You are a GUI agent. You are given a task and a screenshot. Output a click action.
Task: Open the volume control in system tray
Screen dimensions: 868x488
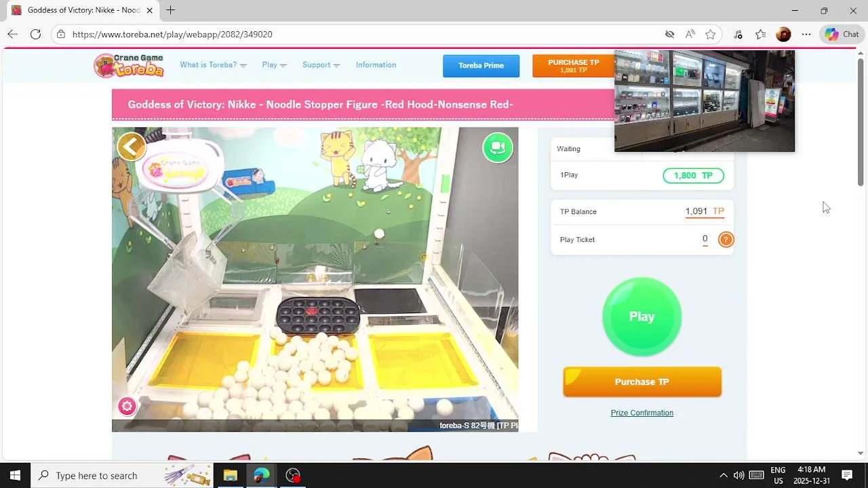click(x=738, y=475)
